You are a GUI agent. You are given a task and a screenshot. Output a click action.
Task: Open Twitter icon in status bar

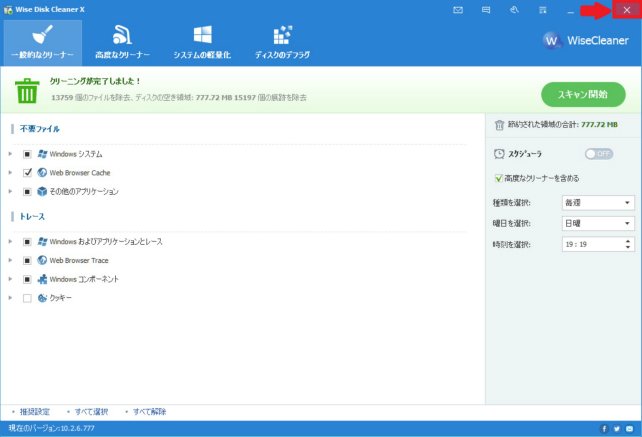617,429
